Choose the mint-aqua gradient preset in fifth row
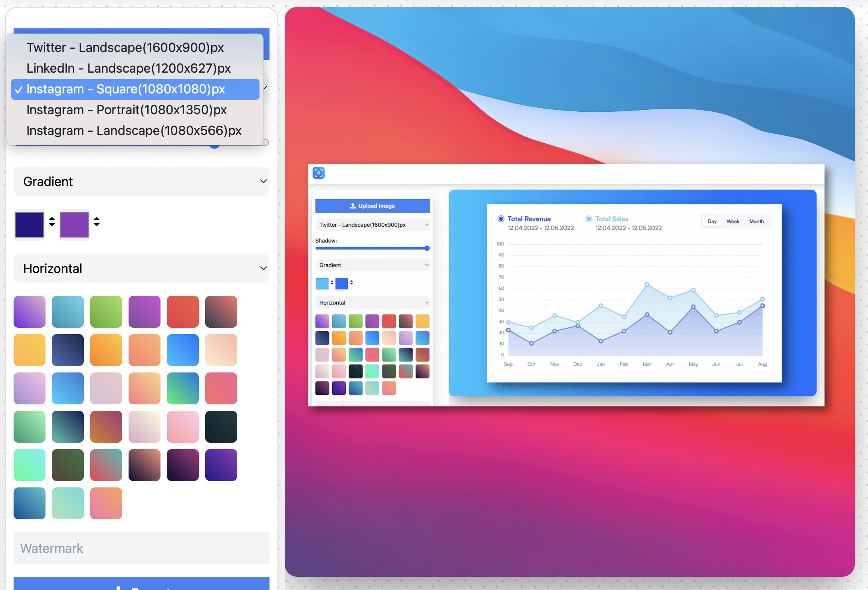 (30, 465)
